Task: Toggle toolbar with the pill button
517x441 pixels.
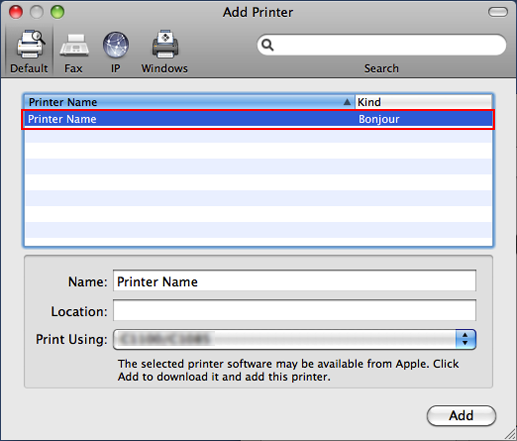Action: click(498, 12)
